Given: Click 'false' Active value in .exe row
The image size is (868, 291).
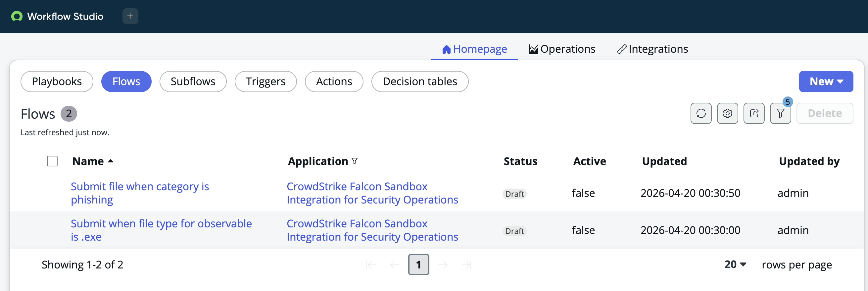Looking at the screenshot, I should click(x=583, y=230).
